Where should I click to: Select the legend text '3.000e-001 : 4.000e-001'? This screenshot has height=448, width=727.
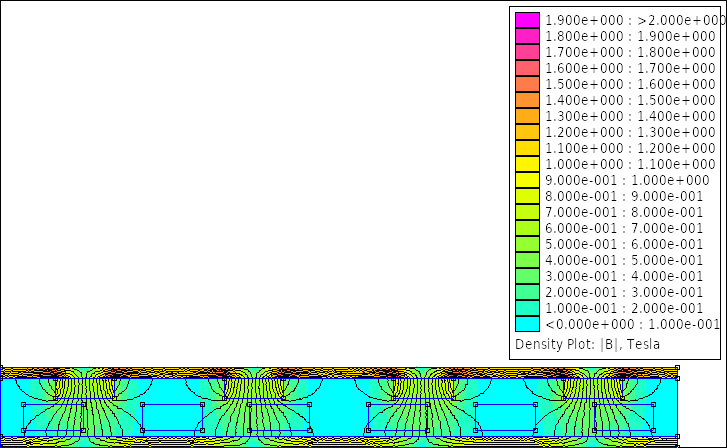tap(624, 276)
